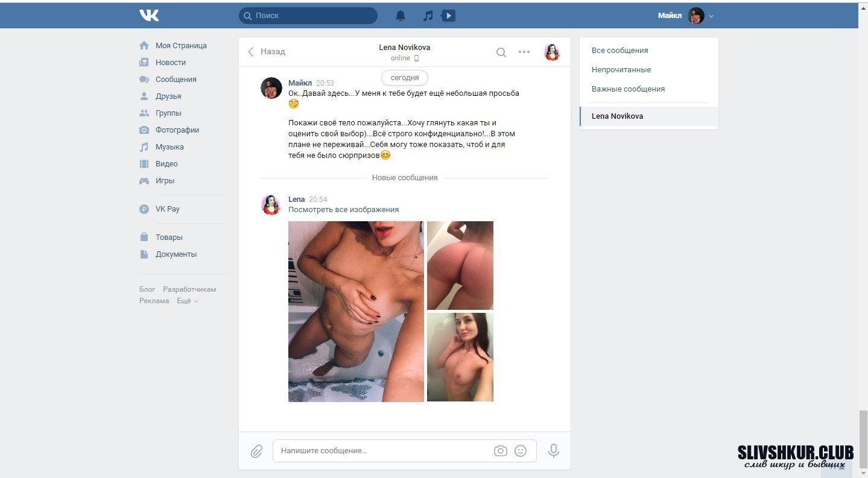Record voice message with microphone icon
The height and width of the screenshot is (478, 868).
click(553, 451)
